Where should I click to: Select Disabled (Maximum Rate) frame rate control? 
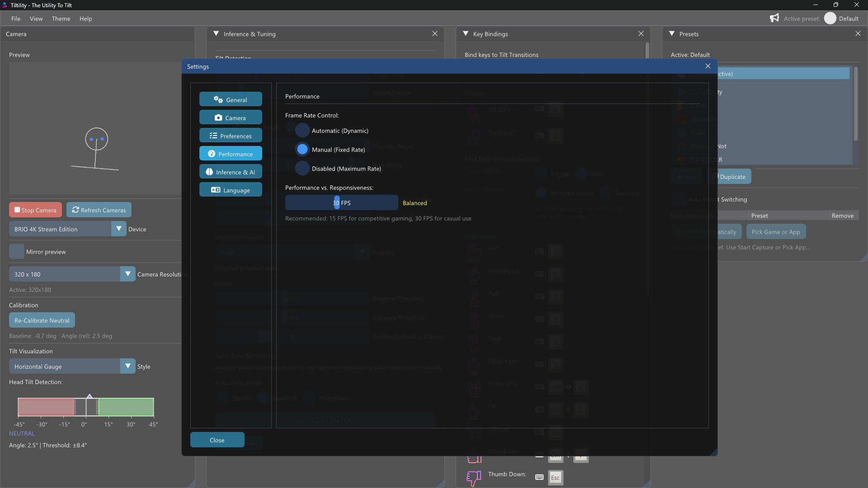pos(302,168)
